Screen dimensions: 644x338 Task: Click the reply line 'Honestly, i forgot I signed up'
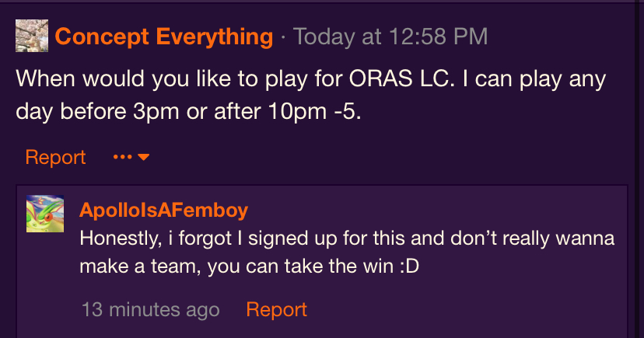click(347, 239)
